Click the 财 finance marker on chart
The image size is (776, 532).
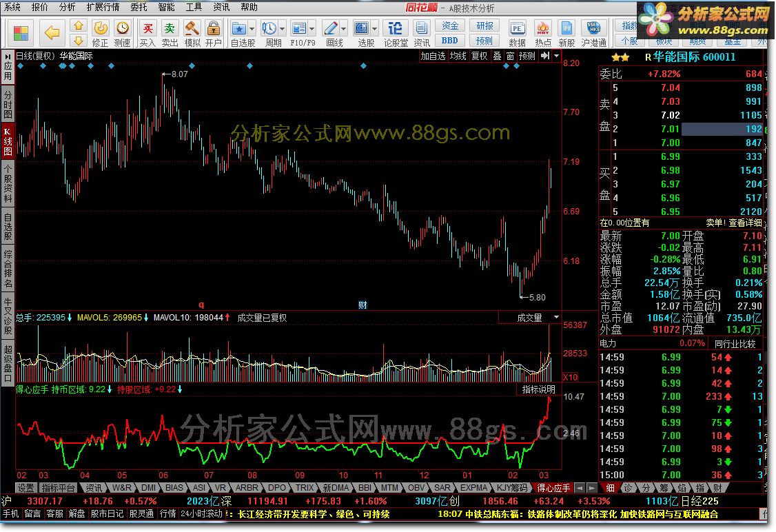[x=363, y=305]
